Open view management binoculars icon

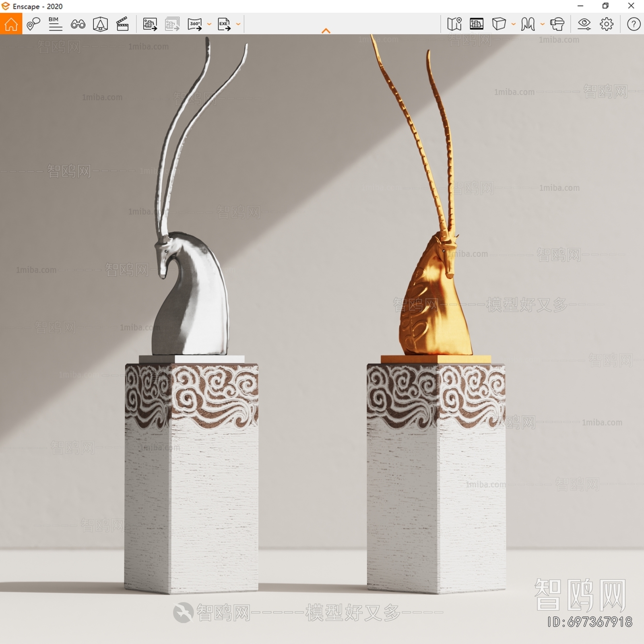pos(78,24)
